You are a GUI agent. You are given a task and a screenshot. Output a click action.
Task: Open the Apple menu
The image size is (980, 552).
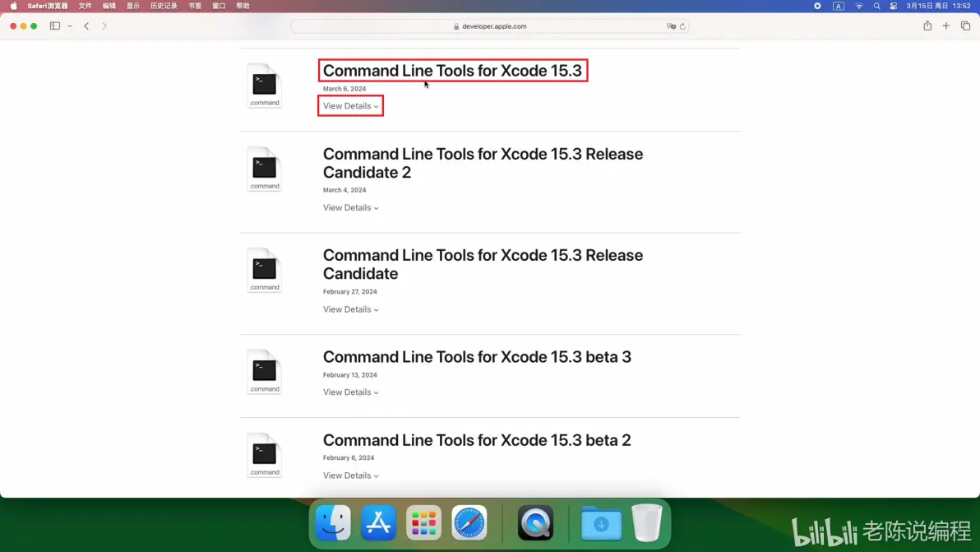pyautogui.click(x=14, y=6)
